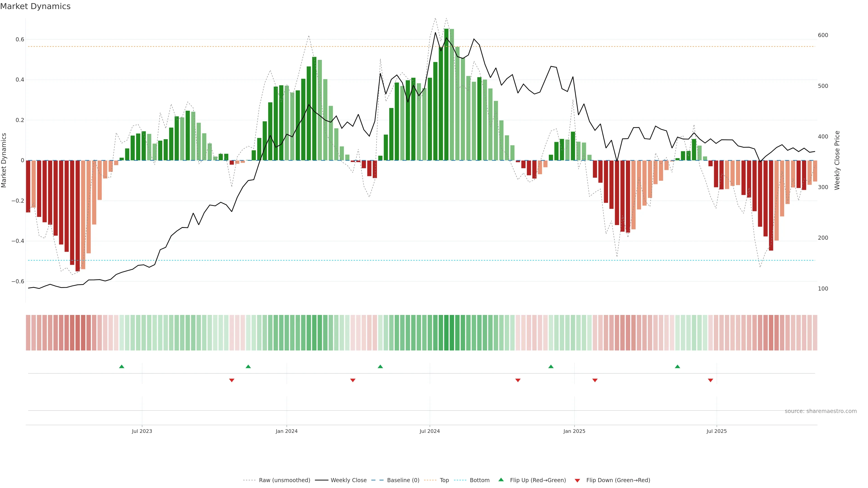868x488 pixels.
Task: Click the green Flip Up triangle legend icon
Action: click(501, 480)
